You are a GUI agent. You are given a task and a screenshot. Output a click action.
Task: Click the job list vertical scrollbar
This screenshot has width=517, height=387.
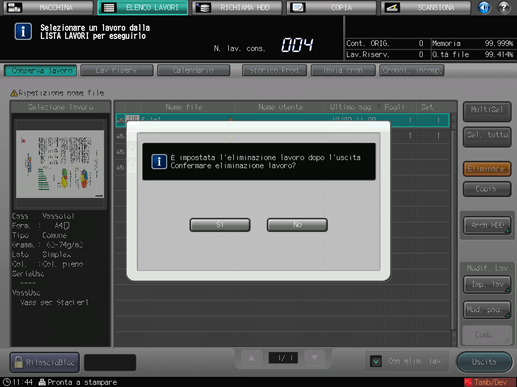click(x=454, y=230)
